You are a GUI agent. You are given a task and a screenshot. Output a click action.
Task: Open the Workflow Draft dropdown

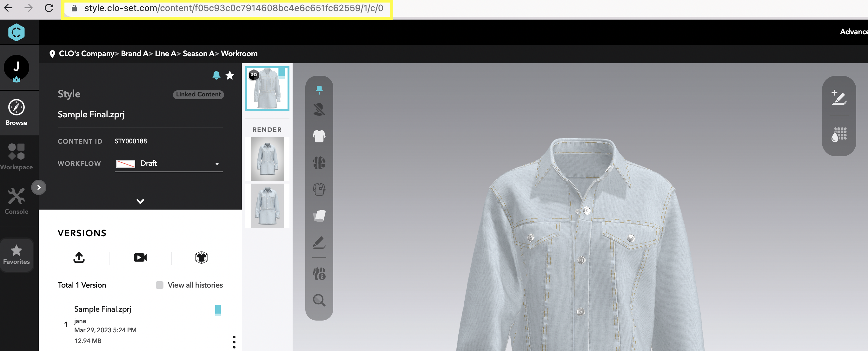(x=168, y=164)
